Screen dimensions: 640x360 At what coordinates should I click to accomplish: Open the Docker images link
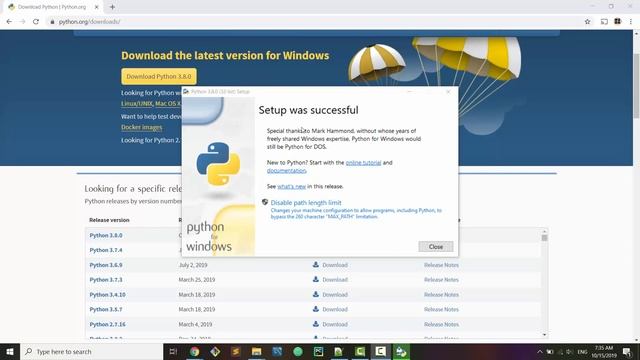142,127
